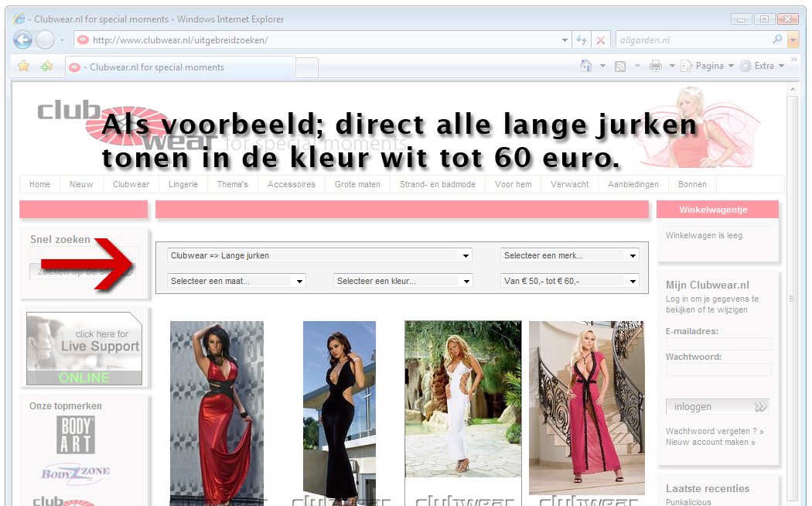Screen dimensions: 812x506
Task: Expand the Home button options arrow
Action: [x=602, y=66]
